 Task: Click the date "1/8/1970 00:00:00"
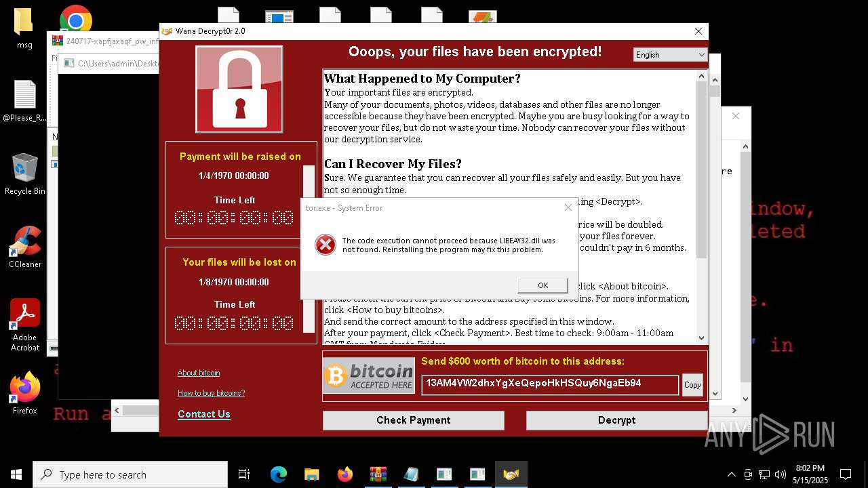234,282
